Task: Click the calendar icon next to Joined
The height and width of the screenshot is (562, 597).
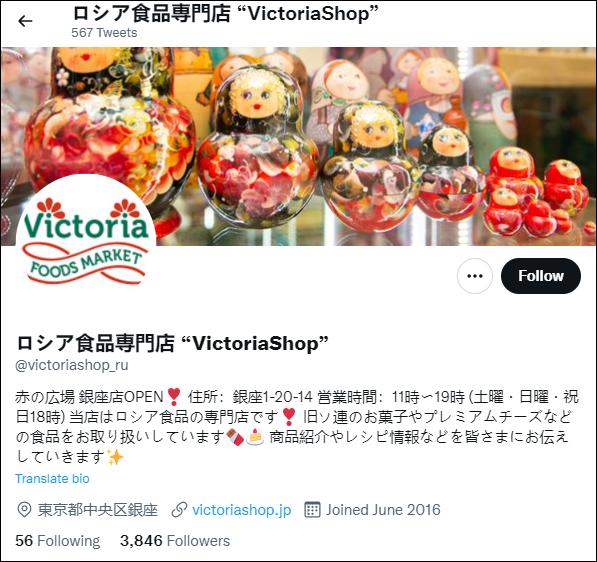Action: (312, 510)
